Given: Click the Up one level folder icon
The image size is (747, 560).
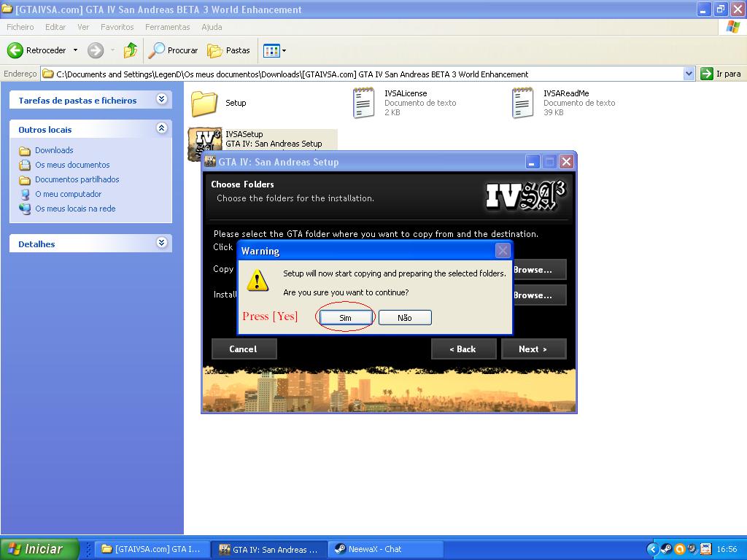Looking at the screenshot, I should pyautogui.click(x=130, y=50).
